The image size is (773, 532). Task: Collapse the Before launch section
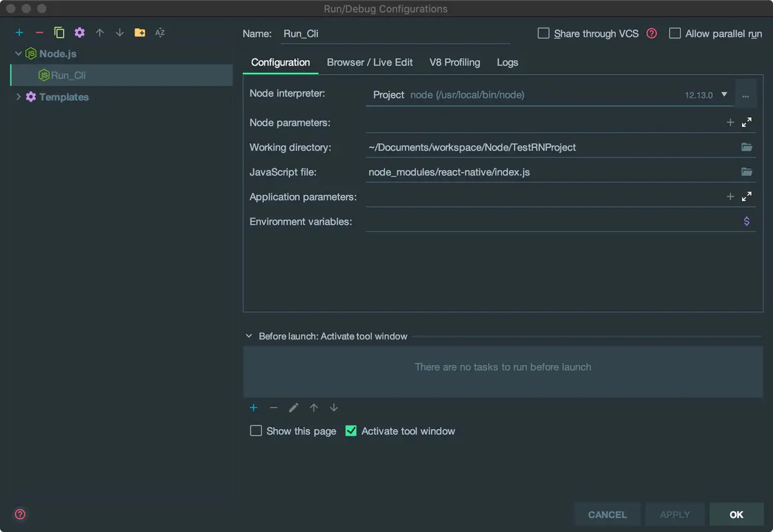[x=249, y=336]
